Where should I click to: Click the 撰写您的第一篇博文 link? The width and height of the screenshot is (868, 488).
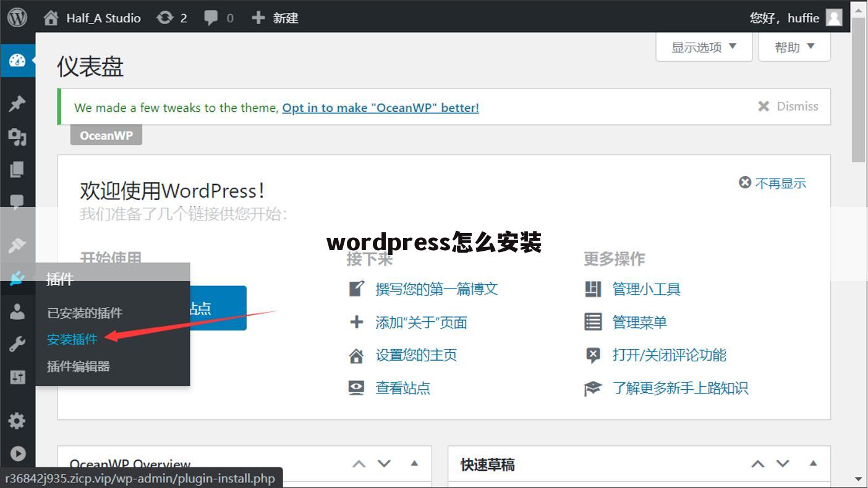click(x=436, y=289)
